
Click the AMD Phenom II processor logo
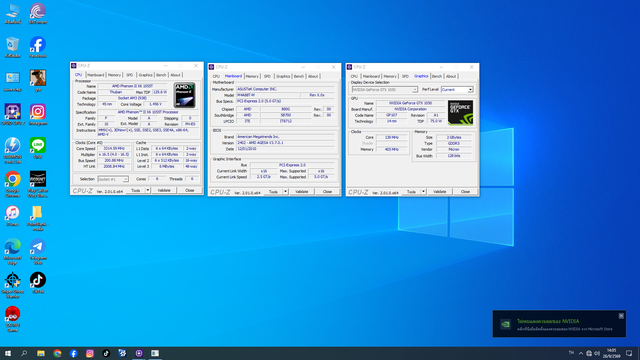(x=184, y=95)
